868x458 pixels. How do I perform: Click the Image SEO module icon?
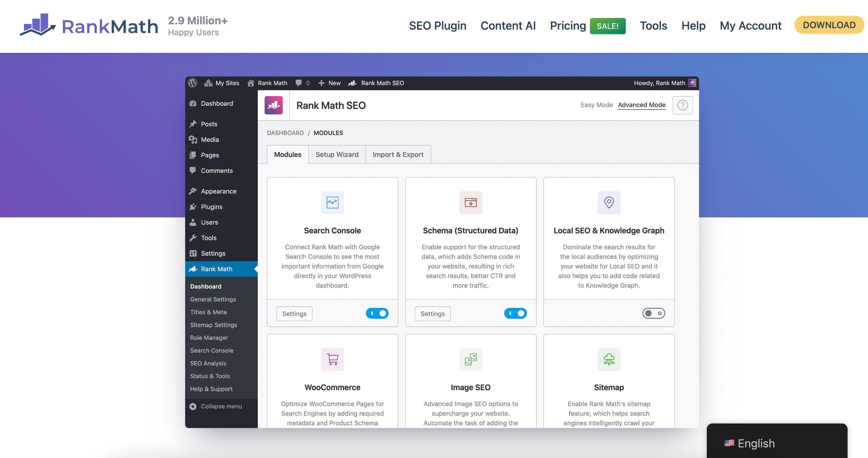(471, 359)
